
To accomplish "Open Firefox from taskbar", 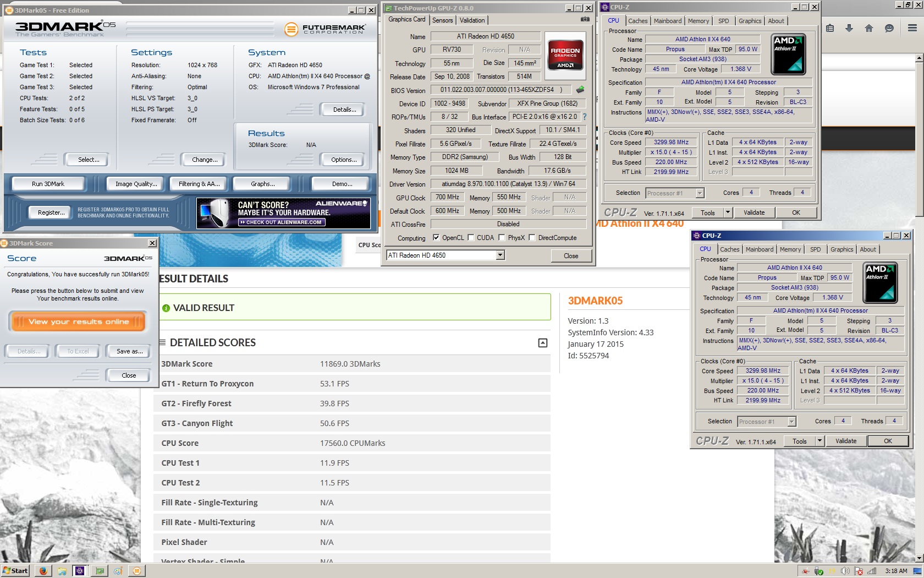I will [43, 571].
